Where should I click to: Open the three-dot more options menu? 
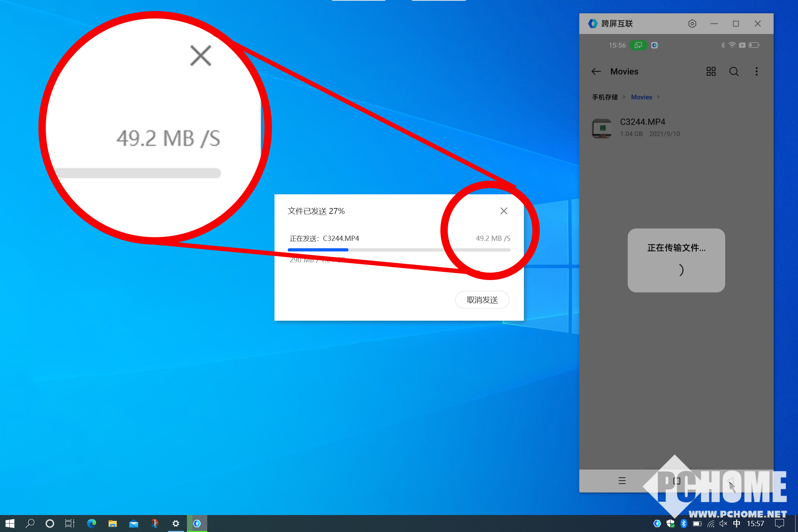[x=757, y=71]
